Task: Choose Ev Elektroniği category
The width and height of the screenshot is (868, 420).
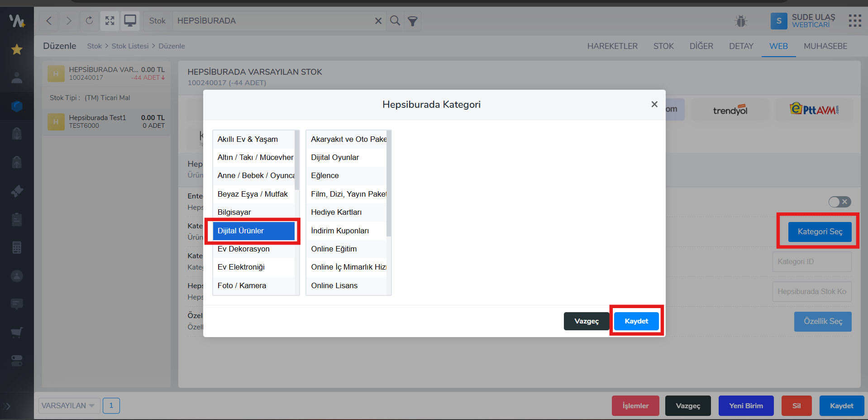Action: coord(241,267)
